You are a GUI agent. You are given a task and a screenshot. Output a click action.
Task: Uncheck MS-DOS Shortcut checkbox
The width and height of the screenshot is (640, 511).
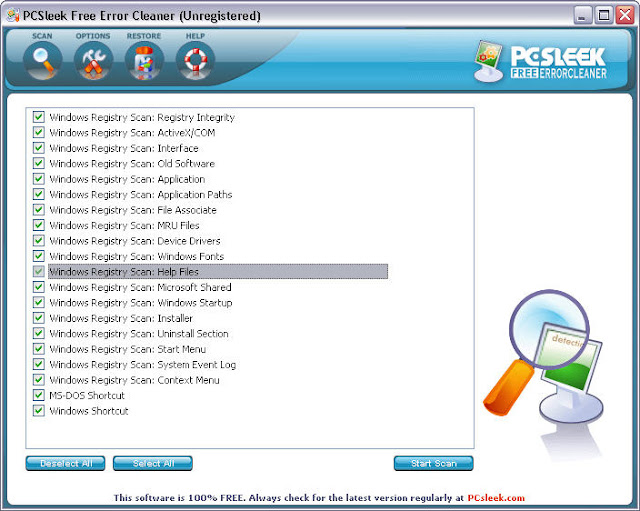pos(39,395)
